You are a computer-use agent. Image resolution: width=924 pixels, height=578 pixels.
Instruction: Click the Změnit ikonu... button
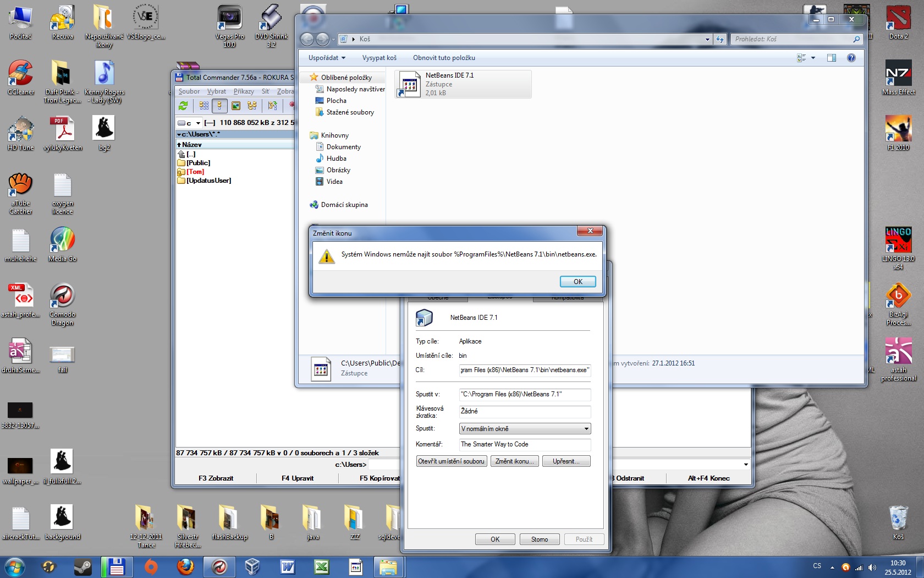pyautogui.click(x=514, y=461)
